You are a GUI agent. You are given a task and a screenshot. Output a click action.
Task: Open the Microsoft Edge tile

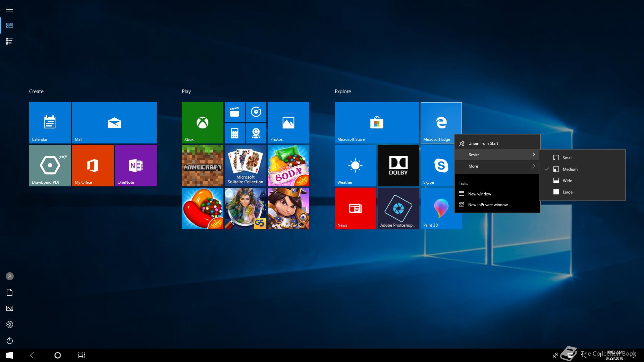(441, 123)
